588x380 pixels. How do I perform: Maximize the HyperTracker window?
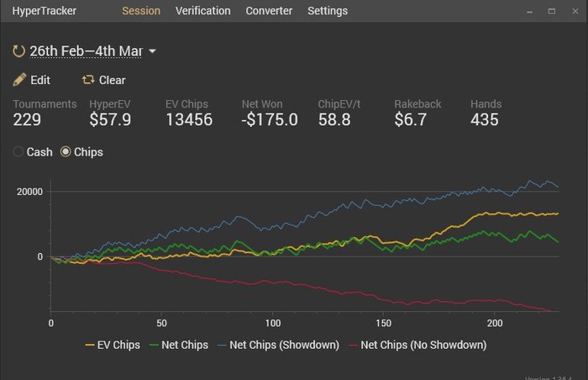coord(552,12)
